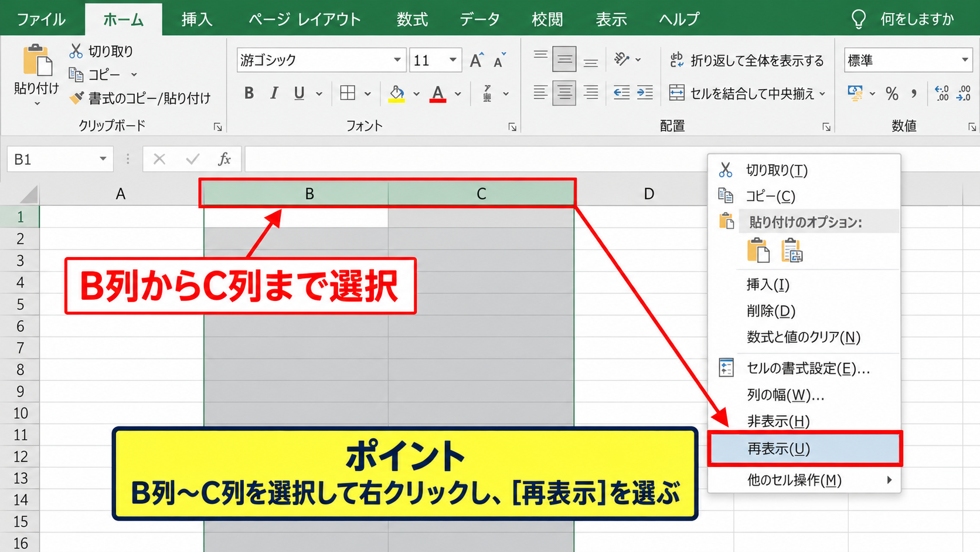Click the Cut (切り取り) scissors icon in ribbon
This screenshot has height=552, width=980.
[76, 51]
